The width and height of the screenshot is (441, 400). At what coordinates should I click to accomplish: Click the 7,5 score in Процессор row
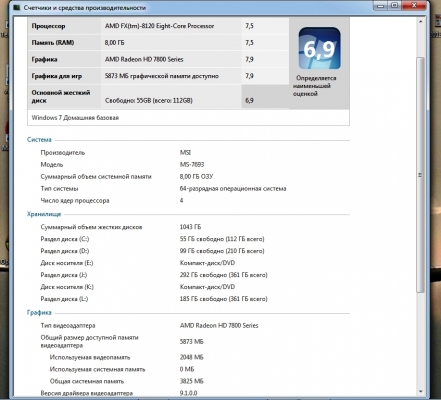coord(249,26)
